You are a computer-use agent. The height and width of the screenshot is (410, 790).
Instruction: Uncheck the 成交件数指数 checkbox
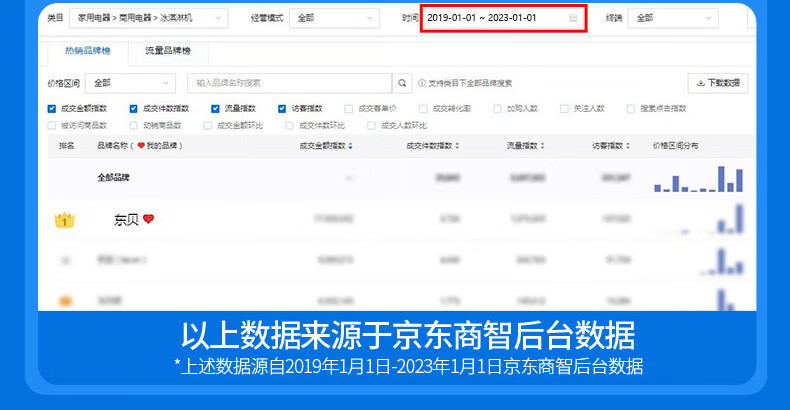tap(134, 109)
